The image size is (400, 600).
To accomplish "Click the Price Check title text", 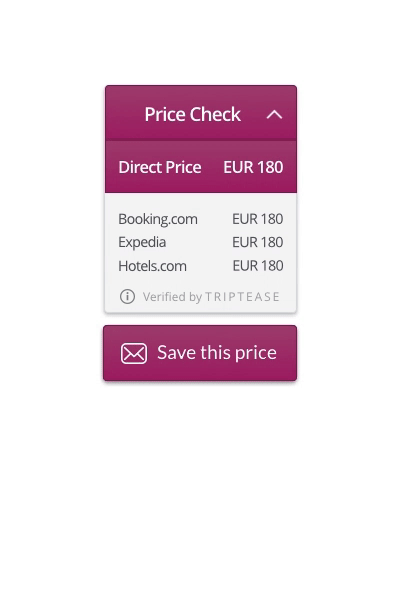I will [193, 114].
